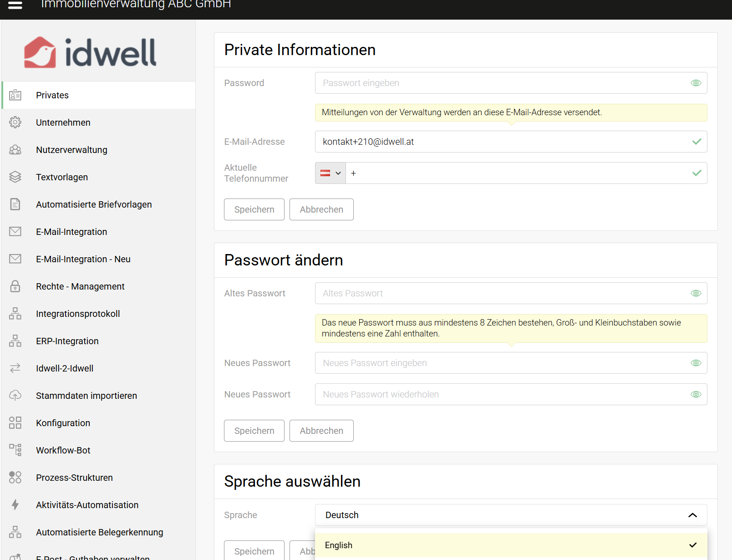This screenshot has height=560, width=732.
Task: Open E-Mail-Integration - Neu menu item
Action: 83,259
